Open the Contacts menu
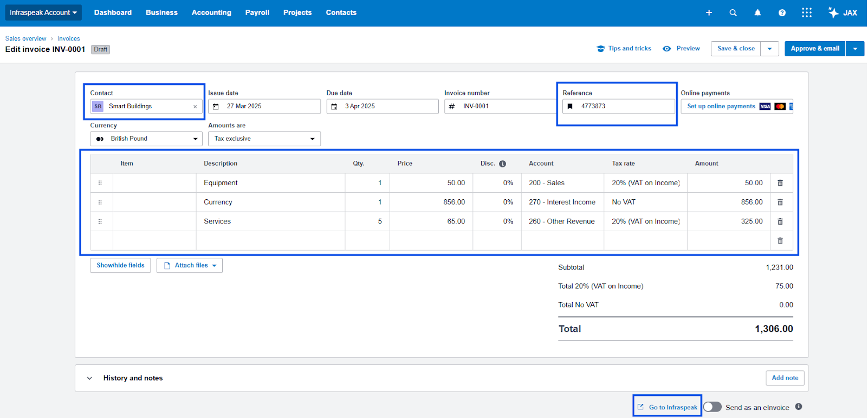 pyautogui.click(x=341, y=12)
